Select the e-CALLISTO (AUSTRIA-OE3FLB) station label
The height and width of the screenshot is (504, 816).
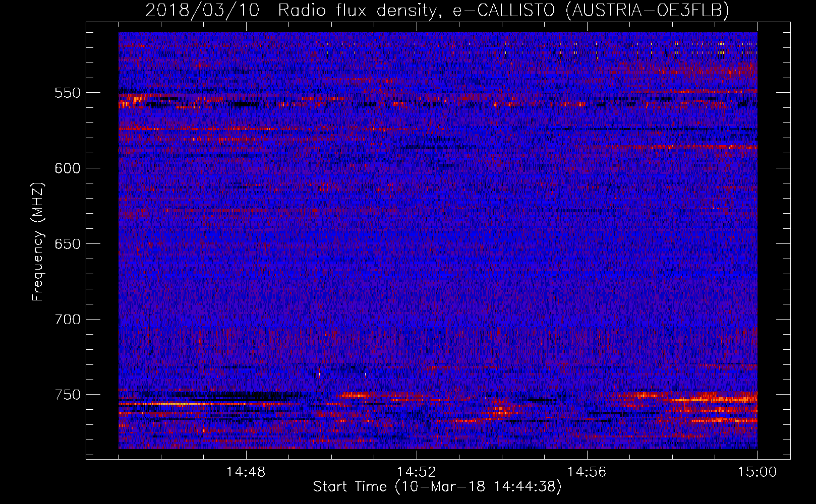591,11
